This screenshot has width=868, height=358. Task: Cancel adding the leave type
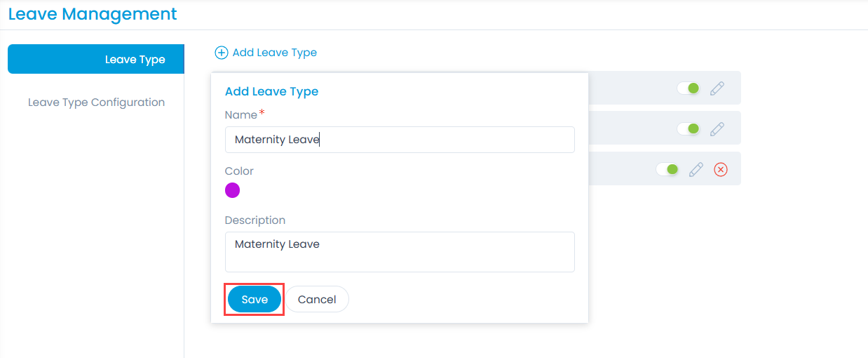coord(317,300)
